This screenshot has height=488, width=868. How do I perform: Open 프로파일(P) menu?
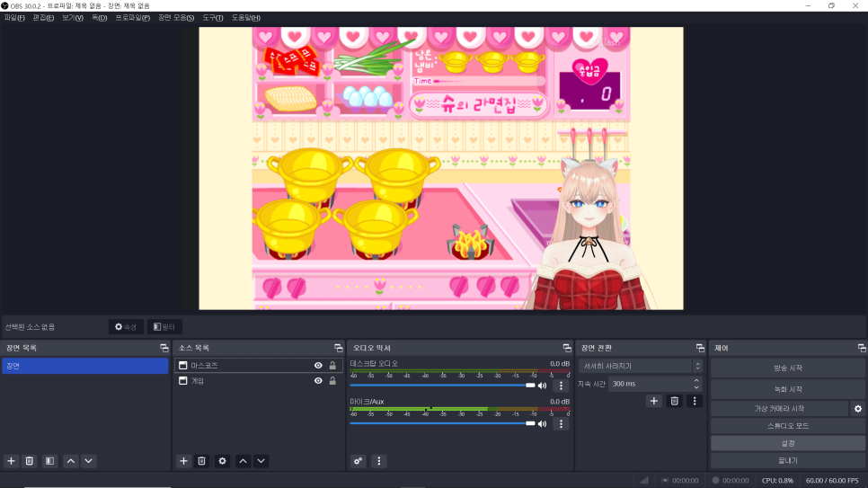pos(133,18)
